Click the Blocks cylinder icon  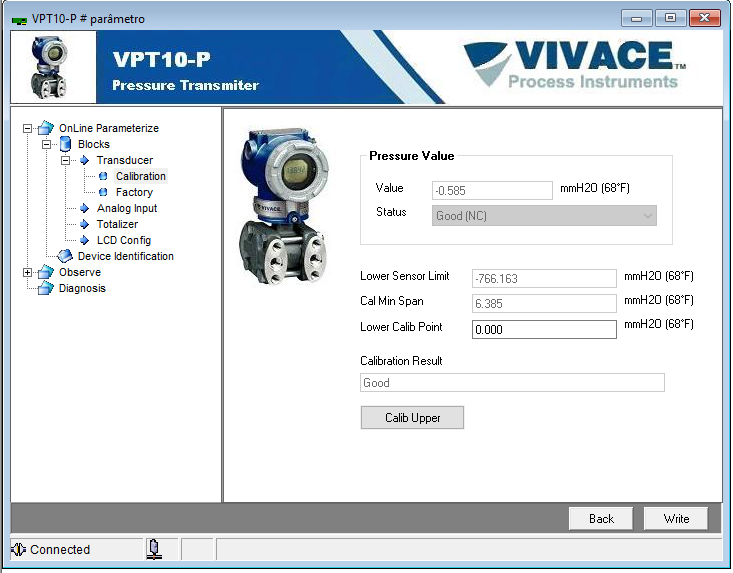(x=65, y=144)
